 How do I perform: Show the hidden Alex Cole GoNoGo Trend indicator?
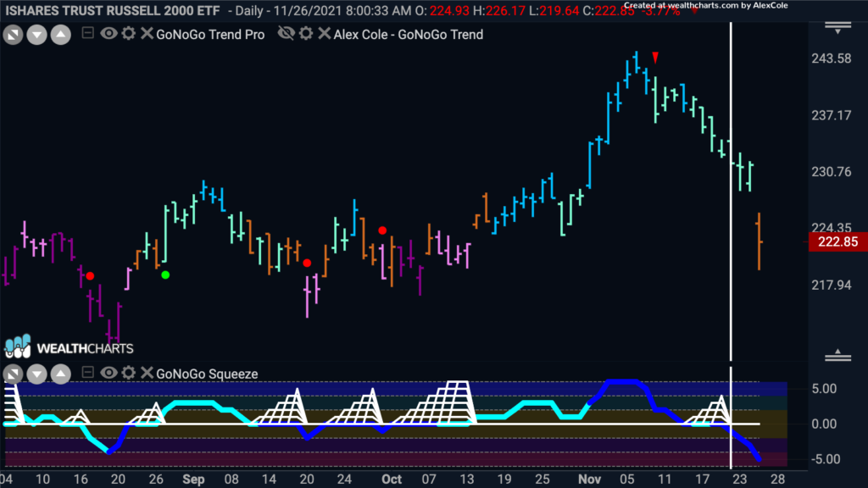tap(287, 34)
